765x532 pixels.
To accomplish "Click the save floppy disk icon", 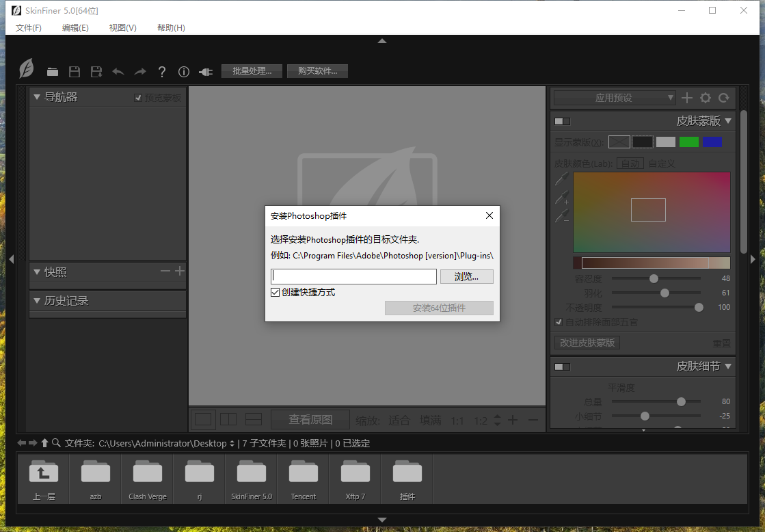I will [x=75, y=72].
